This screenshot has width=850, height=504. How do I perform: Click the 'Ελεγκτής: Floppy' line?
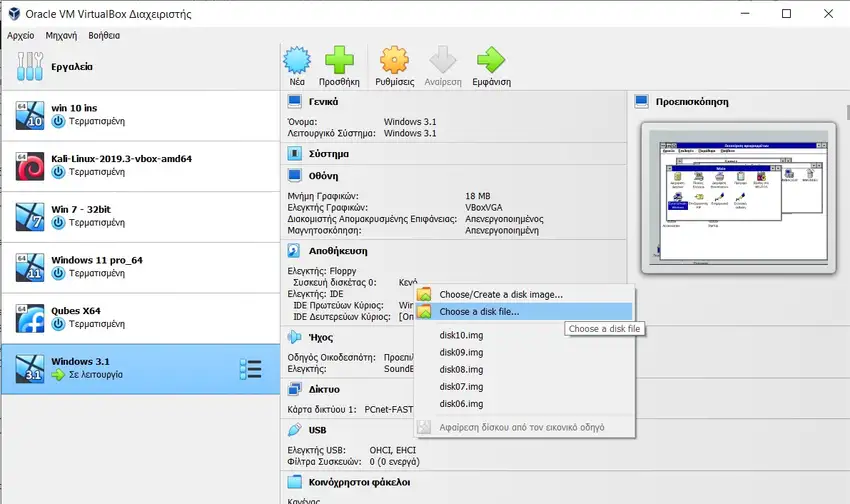322,271
